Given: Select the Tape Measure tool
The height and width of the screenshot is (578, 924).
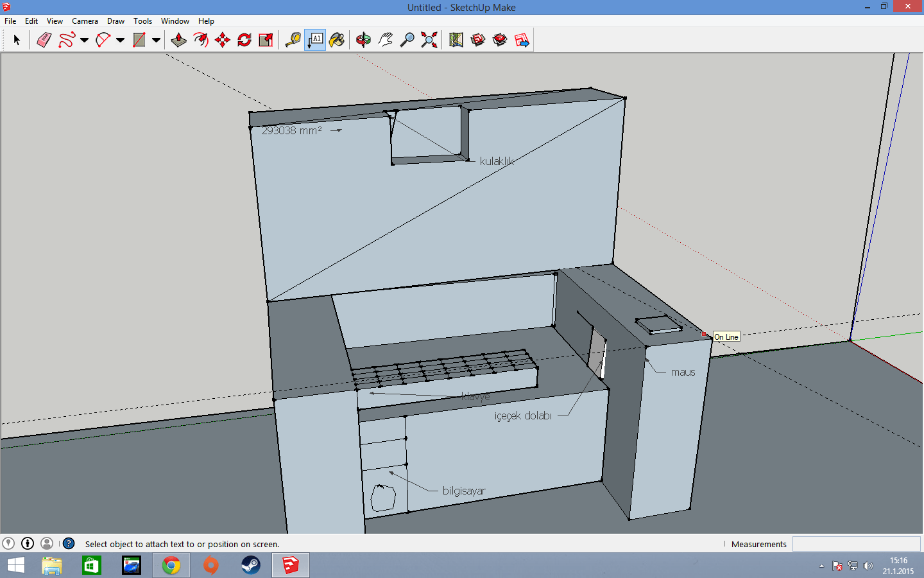Looking at the screenshot, I should coord(293,40).
